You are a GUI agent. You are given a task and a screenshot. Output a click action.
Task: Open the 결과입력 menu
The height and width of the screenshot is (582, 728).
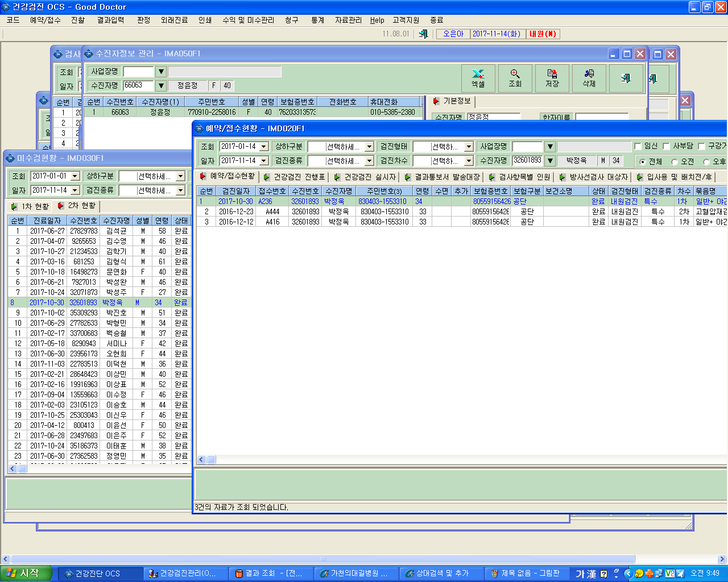click(110, 20)
